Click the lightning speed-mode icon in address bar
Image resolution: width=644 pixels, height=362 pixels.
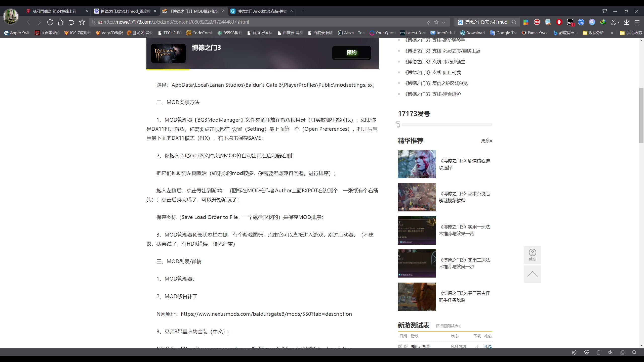[x=429, y=22]
